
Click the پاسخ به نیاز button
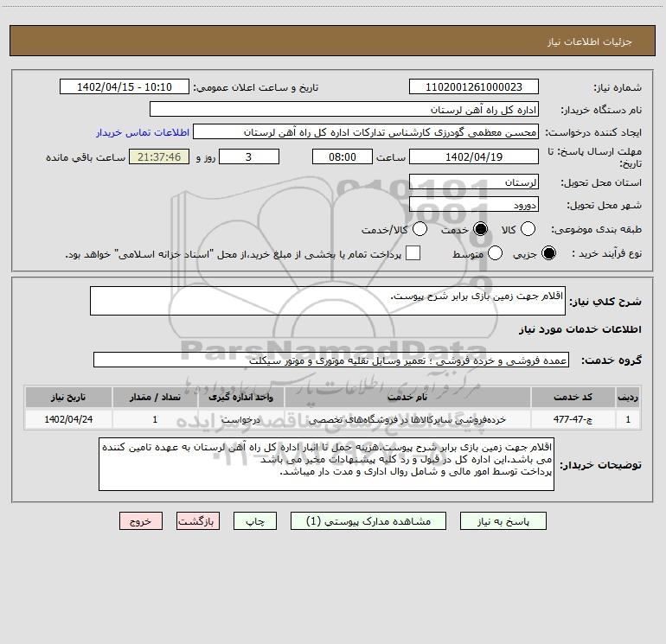[x=503, y=521]
